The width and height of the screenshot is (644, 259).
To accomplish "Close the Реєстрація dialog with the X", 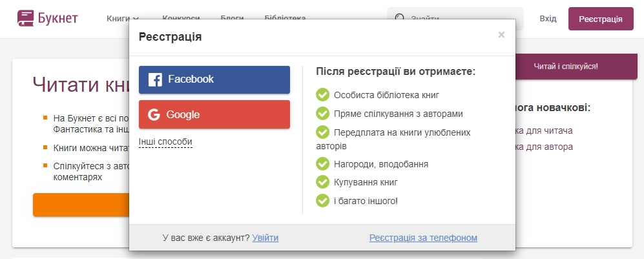I will pyautogui.click(x=501, y=35).
